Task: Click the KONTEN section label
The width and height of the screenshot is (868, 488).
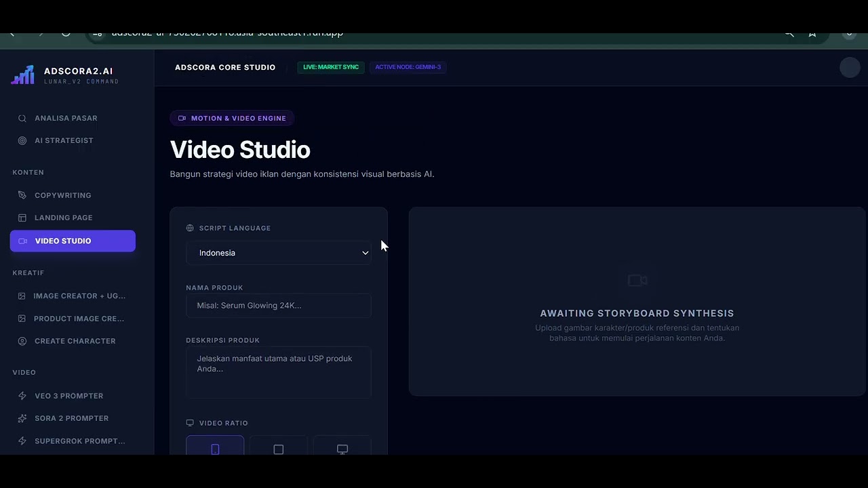Action: [x=28, y=172]
